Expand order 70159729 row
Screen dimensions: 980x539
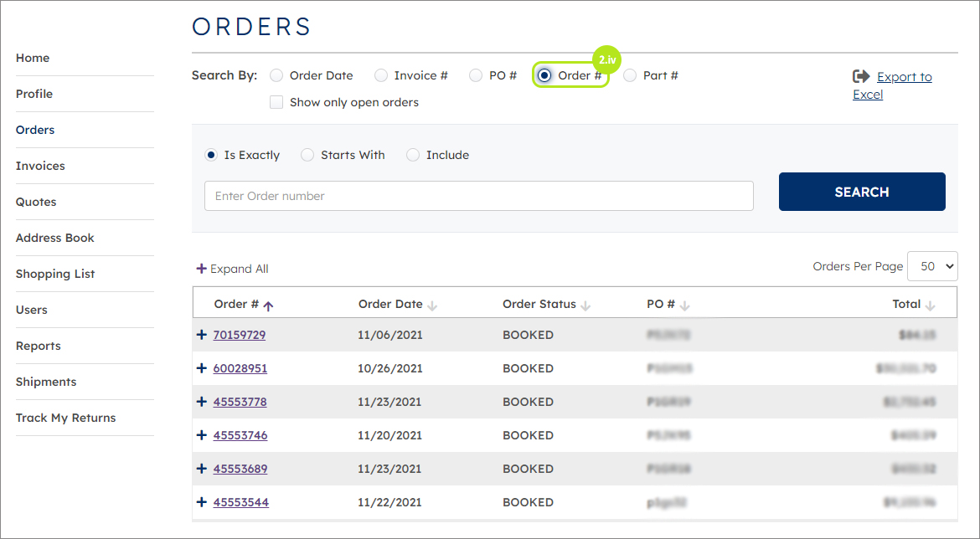201,335
